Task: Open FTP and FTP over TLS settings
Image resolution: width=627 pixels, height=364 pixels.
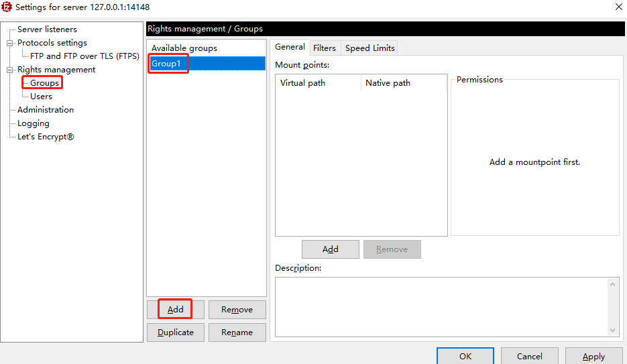Action: pos(84,56)
